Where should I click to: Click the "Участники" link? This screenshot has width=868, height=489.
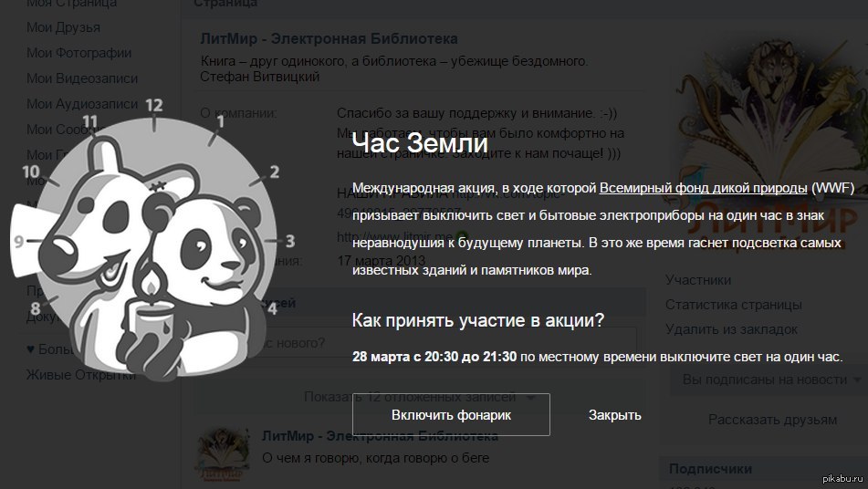click(698, 280)
